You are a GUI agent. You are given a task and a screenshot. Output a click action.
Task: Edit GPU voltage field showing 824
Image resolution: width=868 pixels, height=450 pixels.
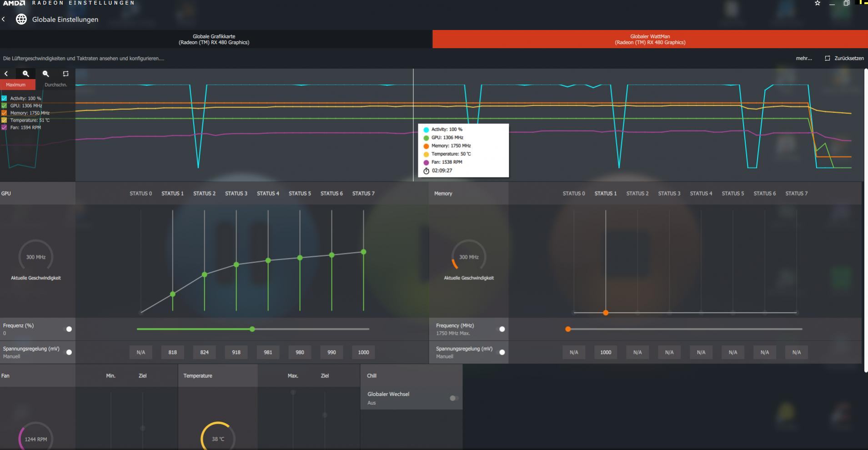204,352
